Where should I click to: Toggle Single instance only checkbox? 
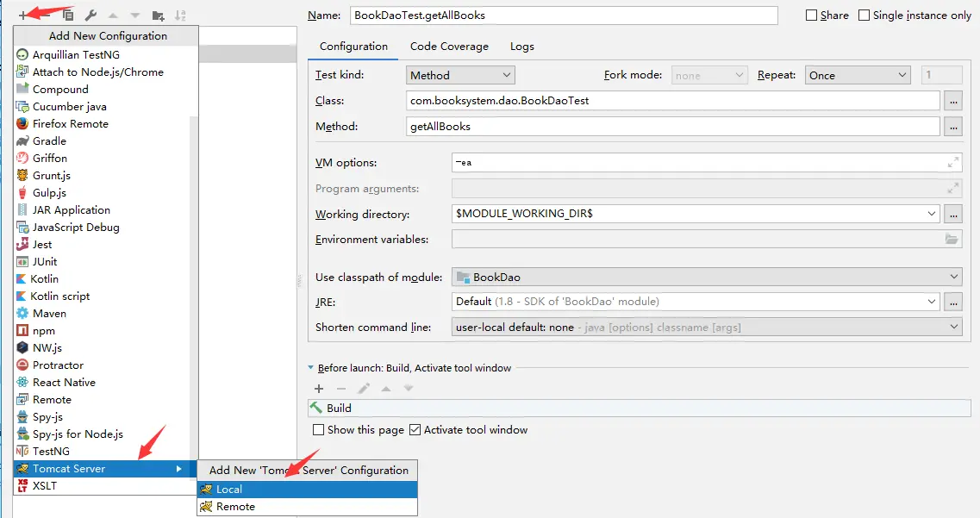click(864, 15)
